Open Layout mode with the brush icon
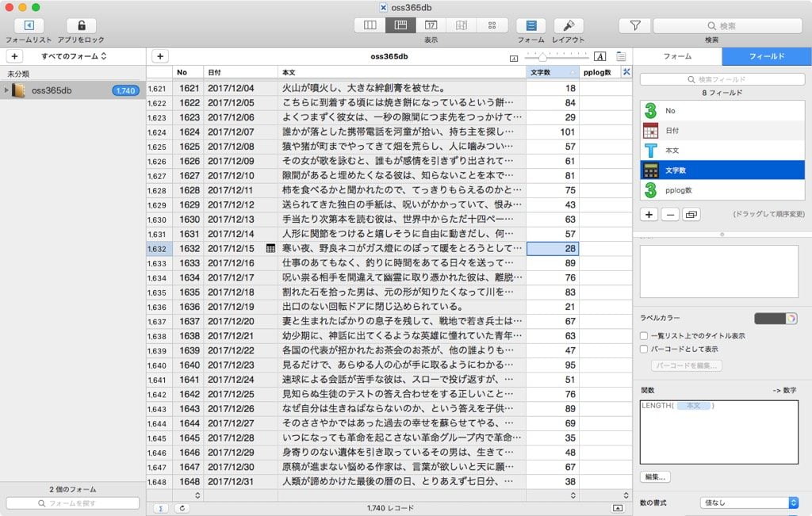Screen dimensions: 812x516 click(569, 25)
